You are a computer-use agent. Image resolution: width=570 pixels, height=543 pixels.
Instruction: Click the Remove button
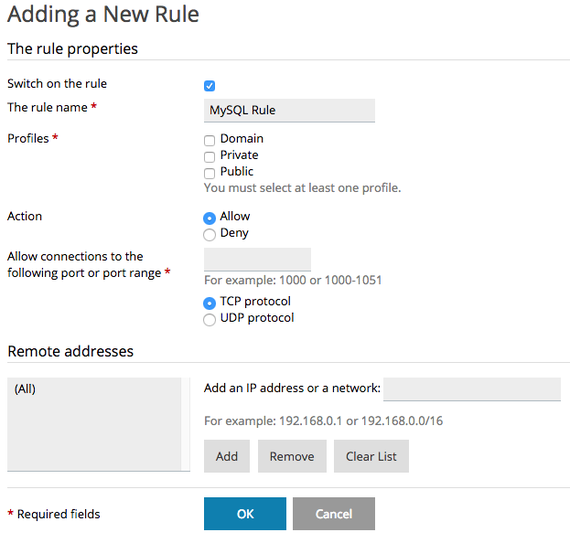[x=292, y=456]
